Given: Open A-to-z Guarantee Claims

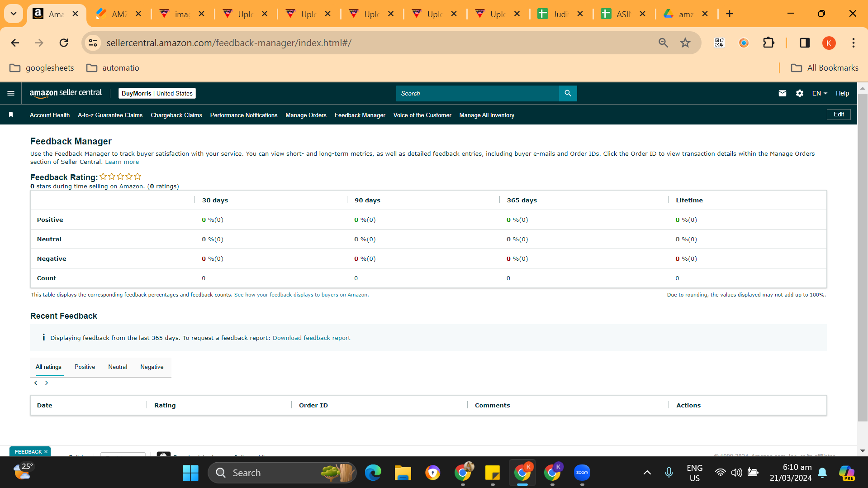Looking at the screenshot, I should 110,115.
